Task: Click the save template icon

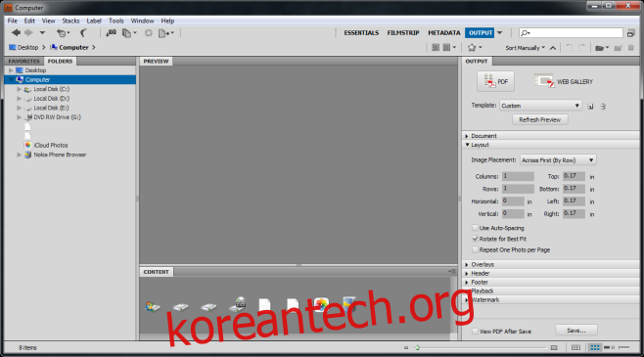Action: pyautogui.click(x=590, y=107)
